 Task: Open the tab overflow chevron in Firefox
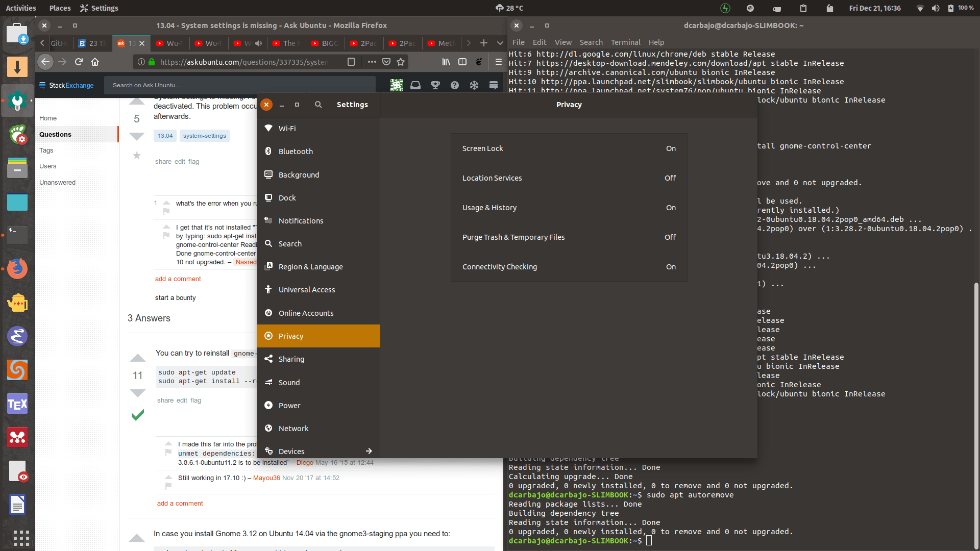click(x=499, y=43)
